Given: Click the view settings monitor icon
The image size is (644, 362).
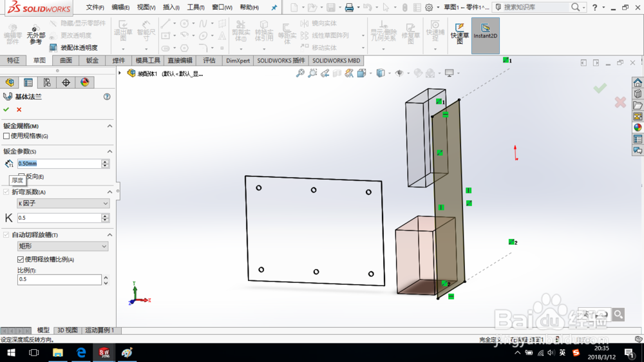Looking at the screenshot, I should [450, 73].
